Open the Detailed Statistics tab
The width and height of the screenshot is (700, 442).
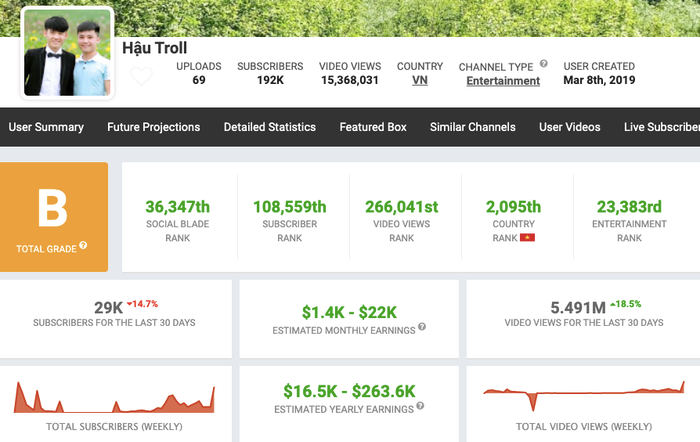click(x=270, y=127)
